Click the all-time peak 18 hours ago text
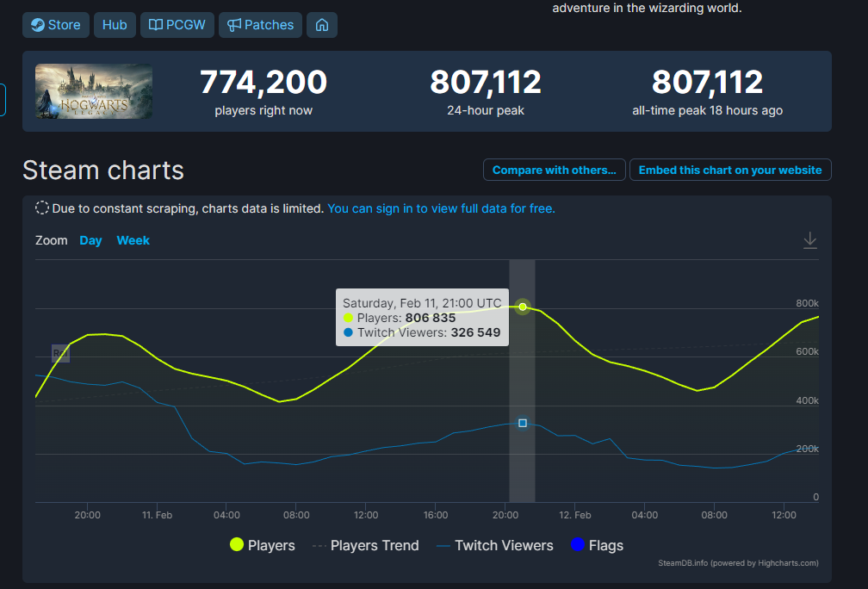 (x=708, y=111)
